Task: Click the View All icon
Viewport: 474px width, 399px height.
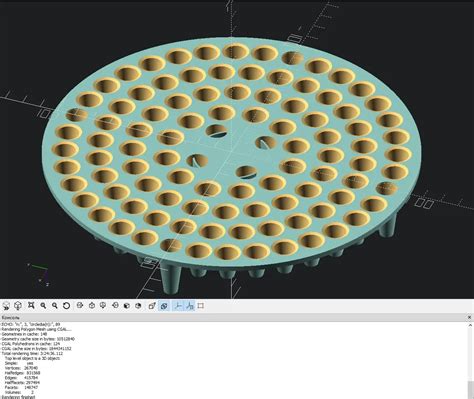Action: pyautogui.click(x=31, y=305)
